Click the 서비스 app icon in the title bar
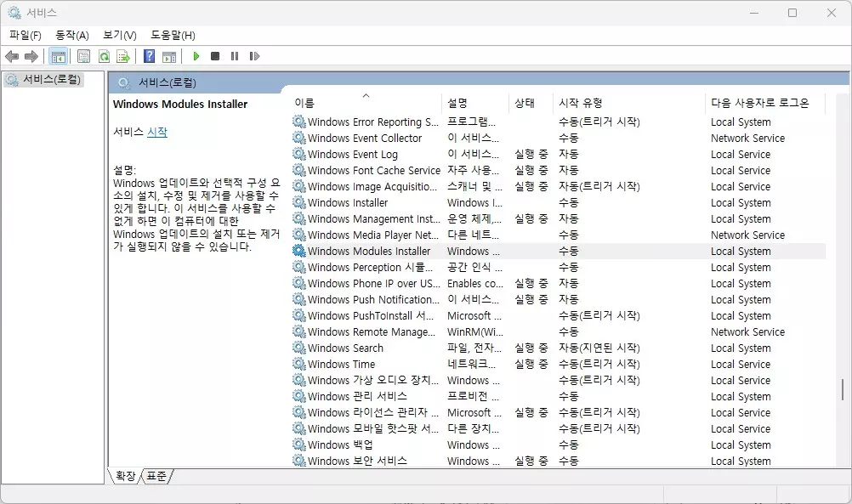Screen dimensions: 852x504 [14, 13]
